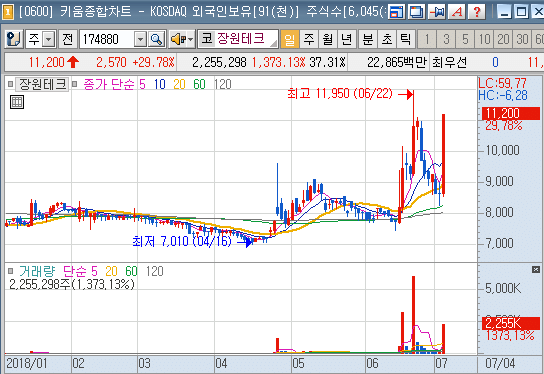The height and width of the screenshot is (374, 544).
Task: Switch to 월 monthly chart period
Action: pos(328,39)
